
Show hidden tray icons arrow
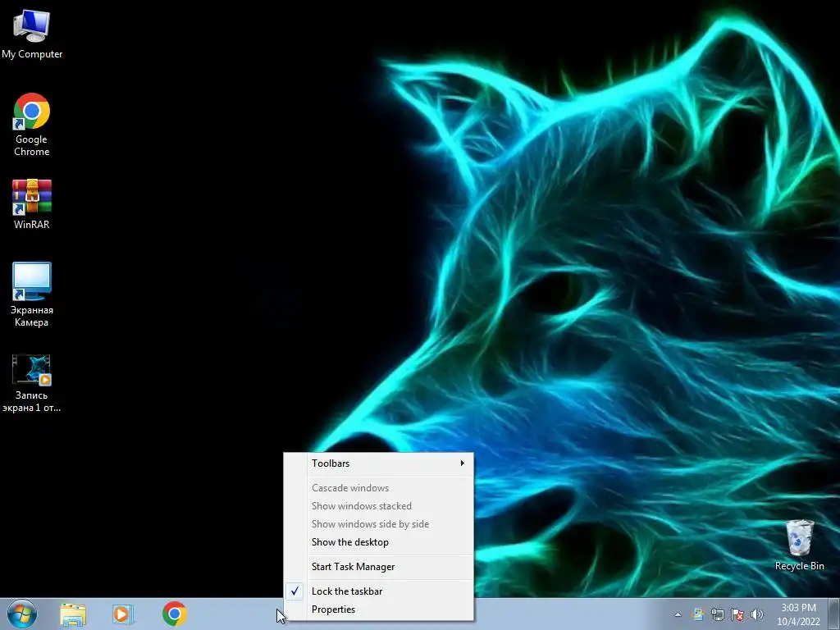[678, 614]
